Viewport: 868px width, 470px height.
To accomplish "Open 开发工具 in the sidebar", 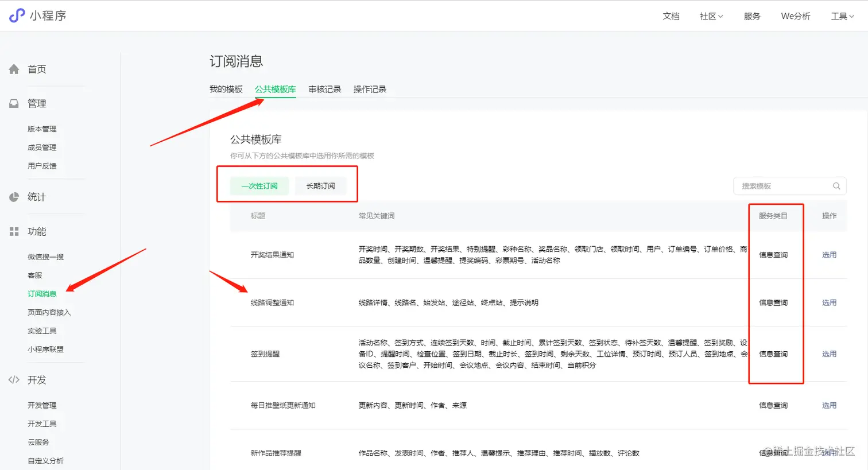I will 42,424.
